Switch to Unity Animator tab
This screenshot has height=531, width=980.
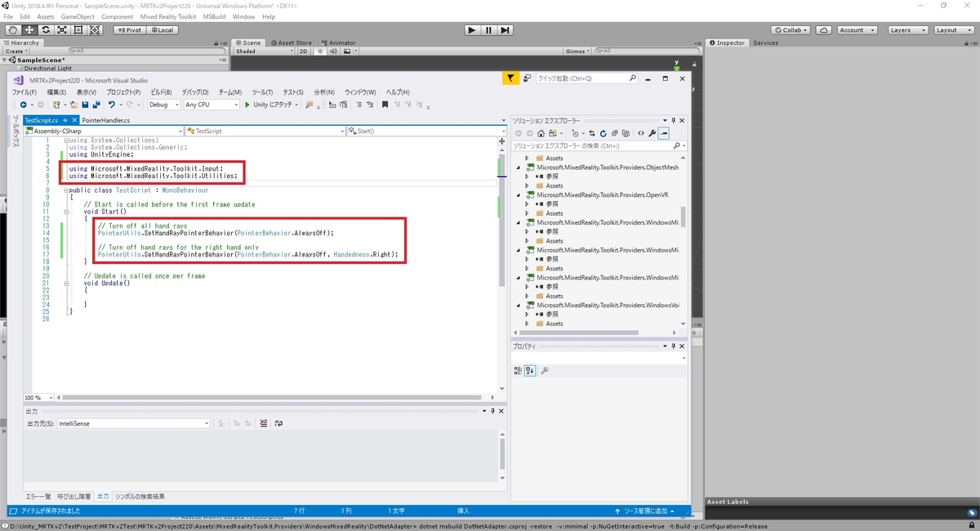point(338,42)
